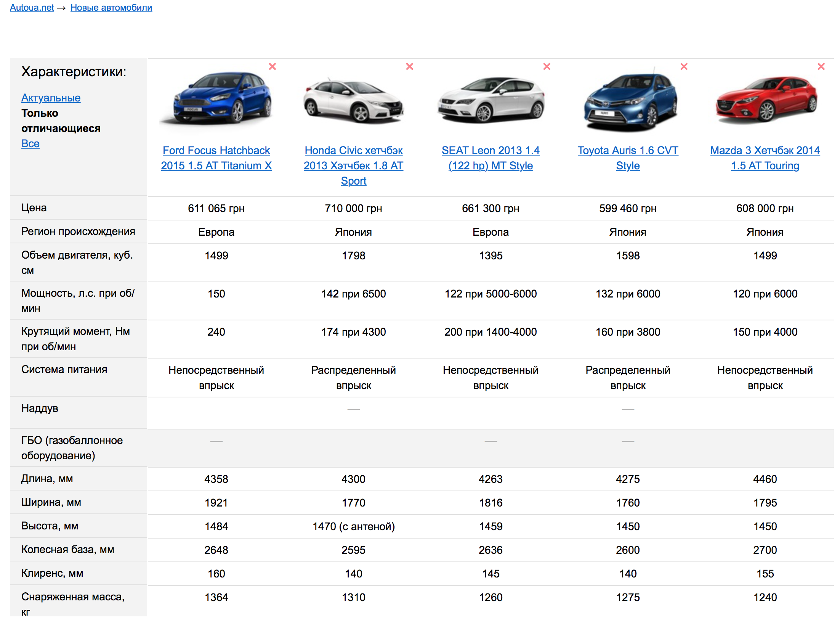
Task: Show Все characteristics
Action: [x=30, y=144]
